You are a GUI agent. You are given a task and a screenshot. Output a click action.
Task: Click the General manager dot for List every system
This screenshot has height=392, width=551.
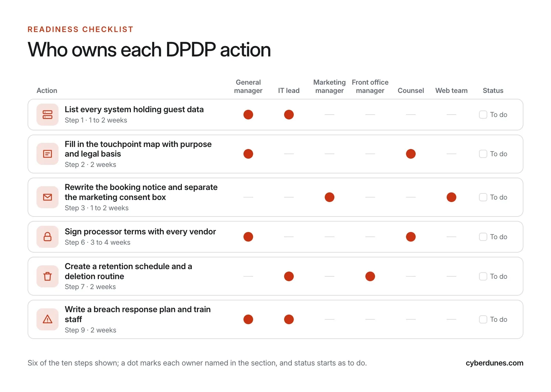point(248,115)
